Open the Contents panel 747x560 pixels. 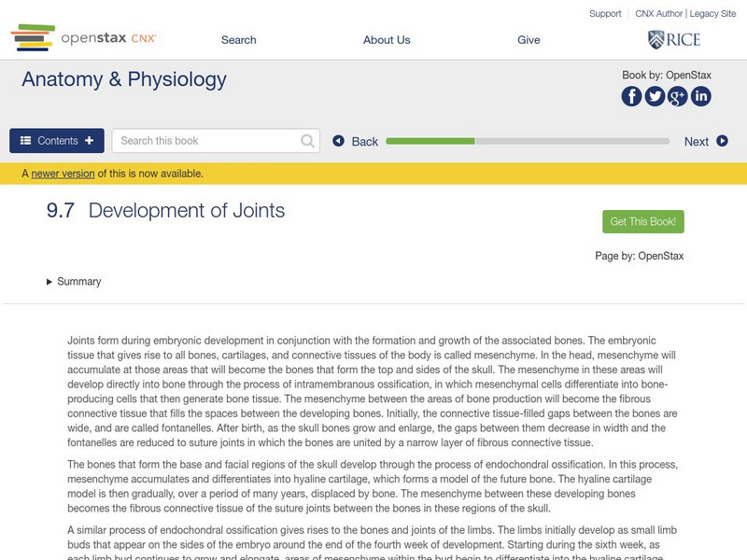pos(57,141)
